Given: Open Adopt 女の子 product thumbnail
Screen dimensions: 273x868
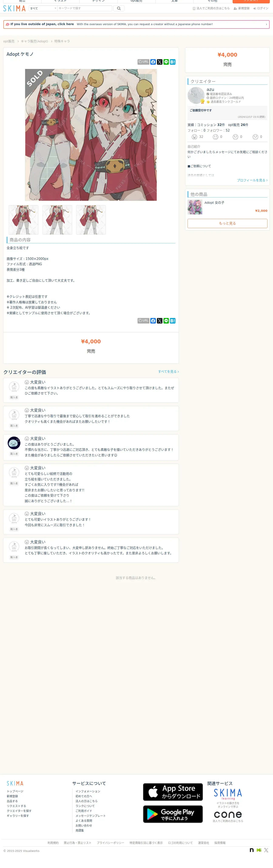Looking at the screenshot, I should tap(195, 207).
